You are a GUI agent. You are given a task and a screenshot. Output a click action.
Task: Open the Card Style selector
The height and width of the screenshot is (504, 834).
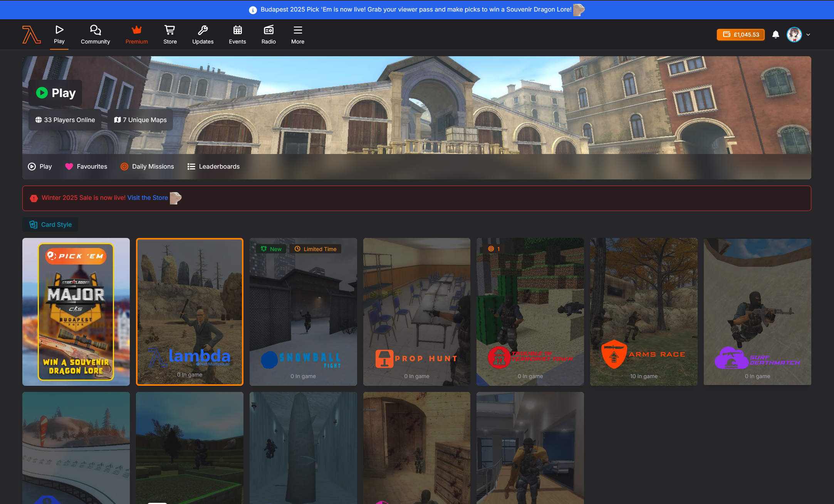click(50, 224)
